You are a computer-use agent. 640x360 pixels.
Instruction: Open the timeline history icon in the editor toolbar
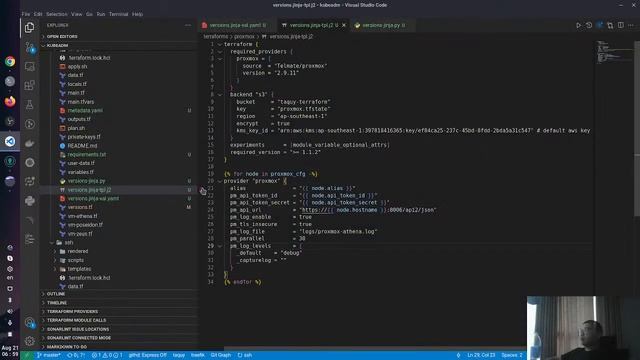tap(589, 25)
